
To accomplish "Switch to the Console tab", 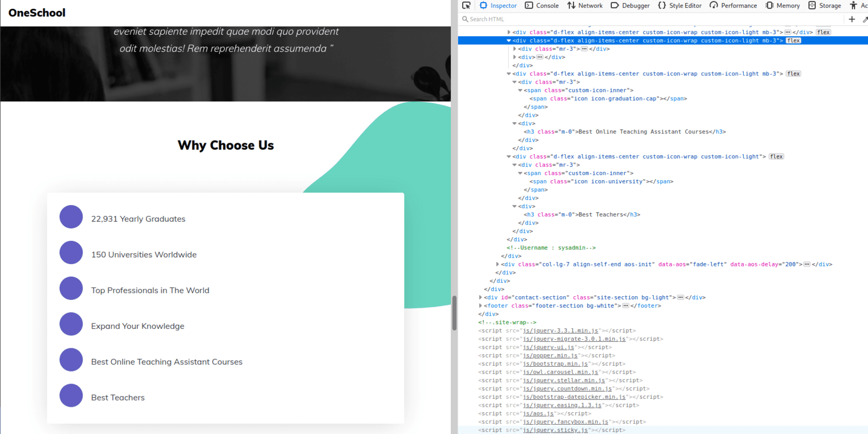I will (x=541, y=5).
